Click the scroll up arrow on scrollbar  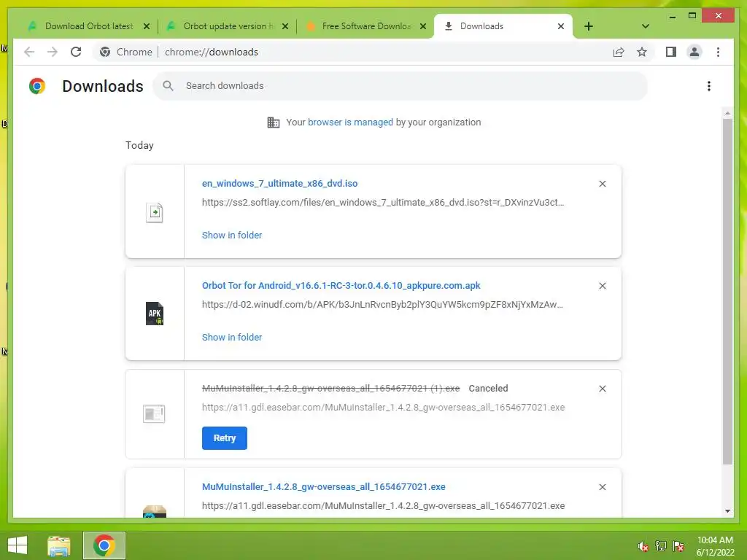pyautogui.click(x=727, y=113)
